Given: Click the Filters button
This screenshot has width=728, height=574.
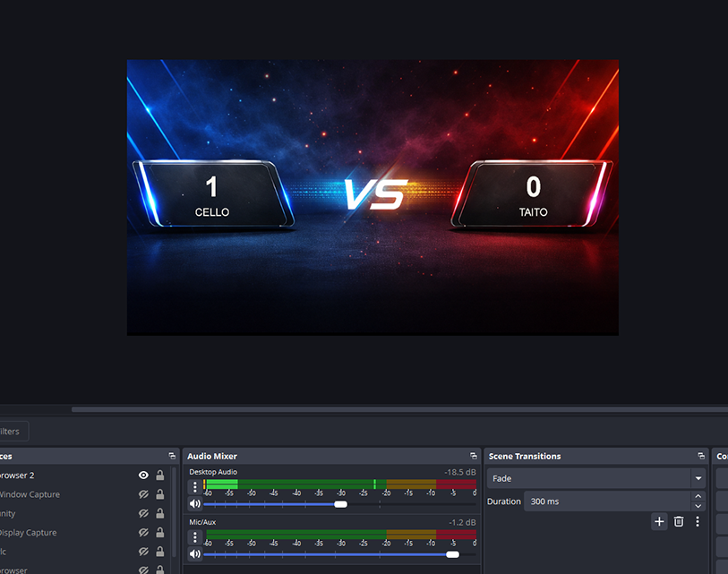Looking at the screenshot, I should tap(9, 431).
